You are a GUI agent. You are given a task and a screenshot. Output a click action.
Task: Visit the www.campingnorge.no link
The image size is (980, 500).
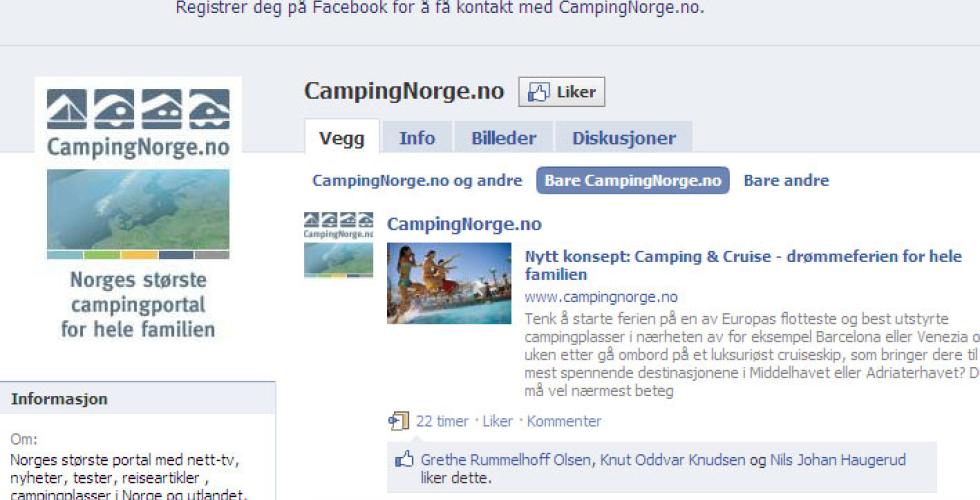pos(601,297)
